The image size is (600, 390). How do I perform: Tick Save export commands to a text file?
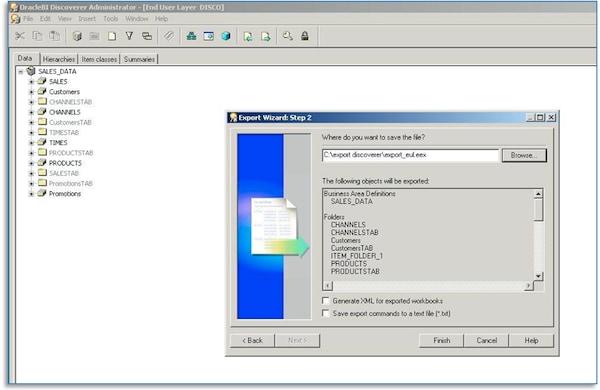pyautogui.click(x=326, y=313)
